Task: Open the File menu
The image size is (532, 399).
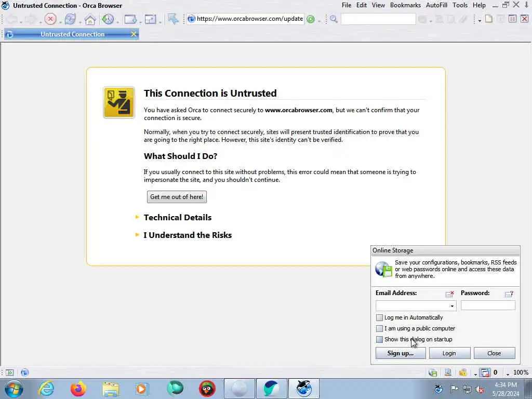Action: click(347, 5)
